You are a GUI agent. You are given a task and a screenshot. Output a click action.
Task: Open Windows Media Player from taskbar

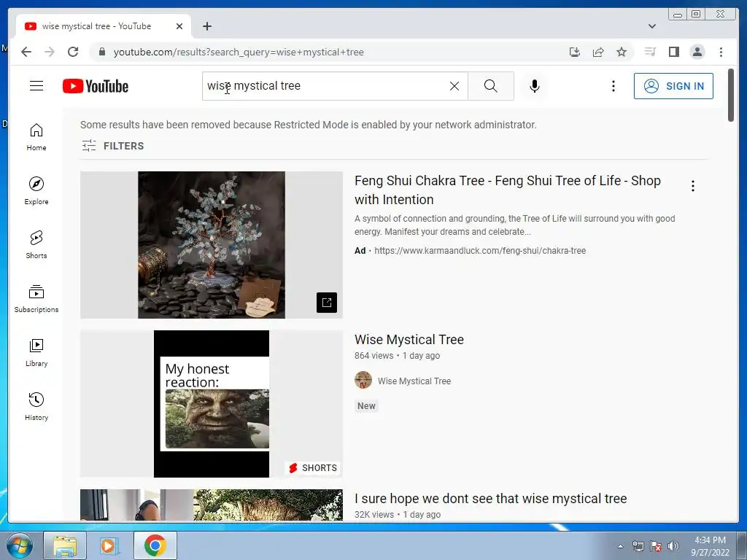point(109,545)
